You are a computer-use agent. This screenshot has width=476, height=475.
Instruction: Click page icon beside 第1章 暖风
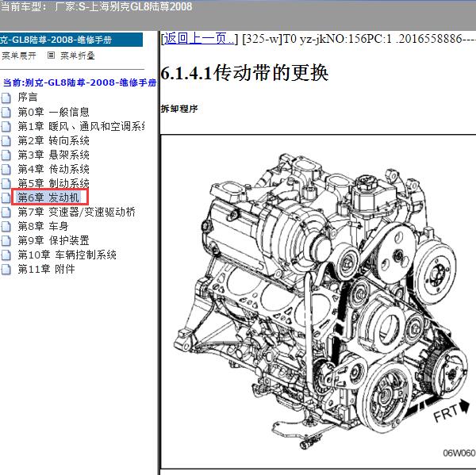coord(6,126)
